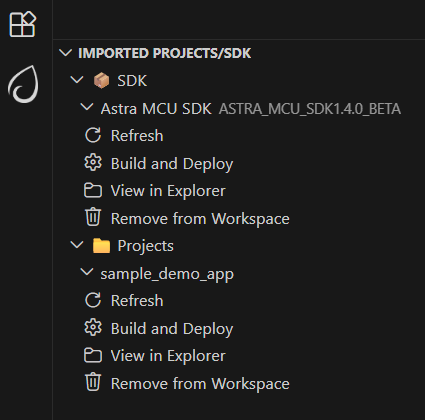Collapse the Astra MCU SDK node
Image resolution: width=425 pixels, height=420 pixels.
(87, 107)
